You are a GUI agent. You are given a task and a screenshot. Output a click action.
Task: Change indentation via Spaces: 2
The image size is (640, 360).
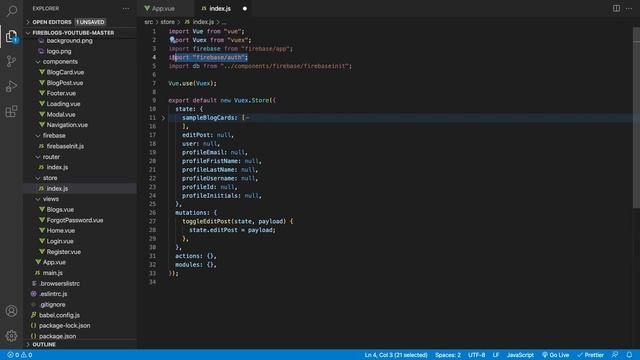pos(448,355)
